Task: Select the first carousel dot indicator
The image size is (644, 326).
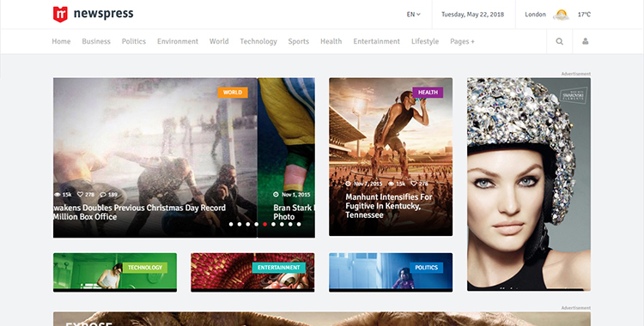Action: [x=231, y=224]
